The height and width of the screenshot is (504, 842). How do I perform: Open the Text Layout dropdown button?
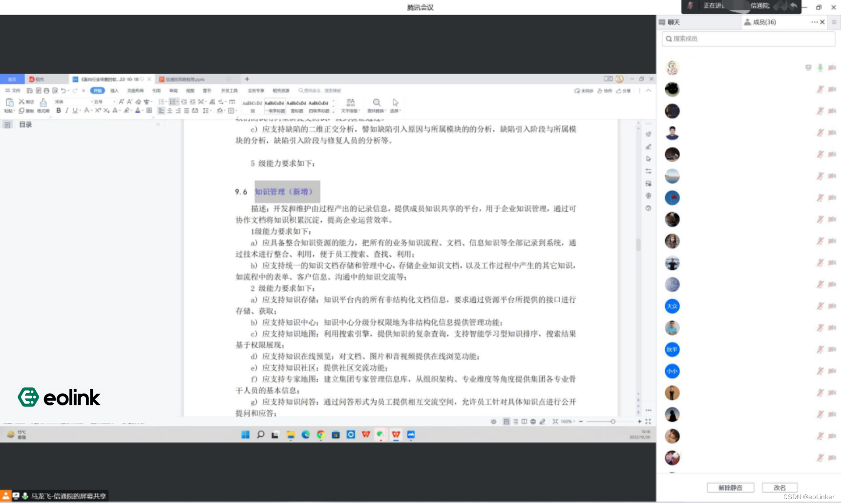tap(351, 105)
